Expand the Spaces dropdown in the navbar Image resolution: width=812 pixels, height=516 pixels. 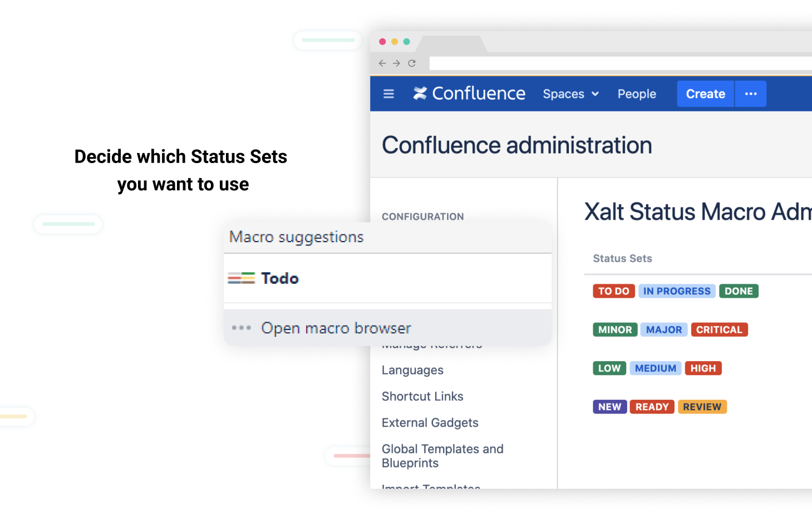(570, 94)
